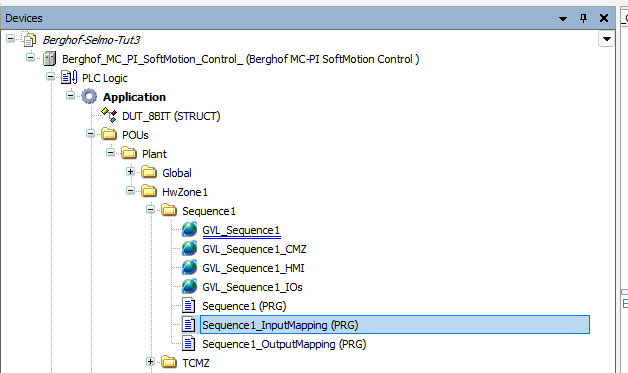Collapse the HwZone1 folder

pos(131,190)
